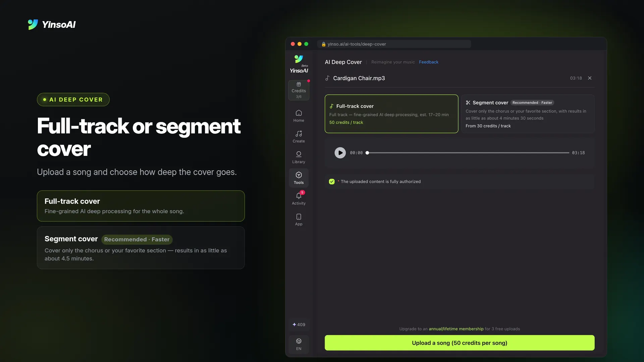The height and width of the screenshot is (362, 644).
Task: Click the macOS green maximize window dot
Action: pyautogui.click(x=306, y=44)
